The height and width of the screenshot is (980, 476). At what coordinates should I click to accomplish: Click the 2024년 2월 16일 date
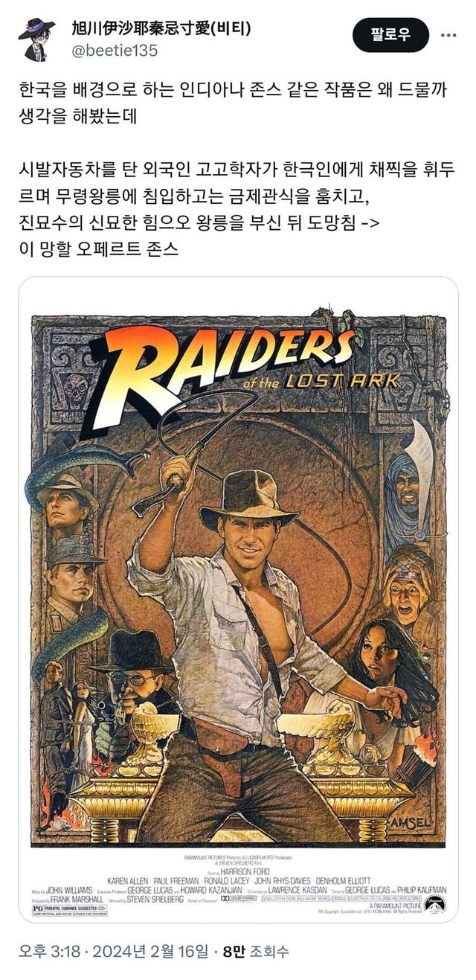(147, 951)
